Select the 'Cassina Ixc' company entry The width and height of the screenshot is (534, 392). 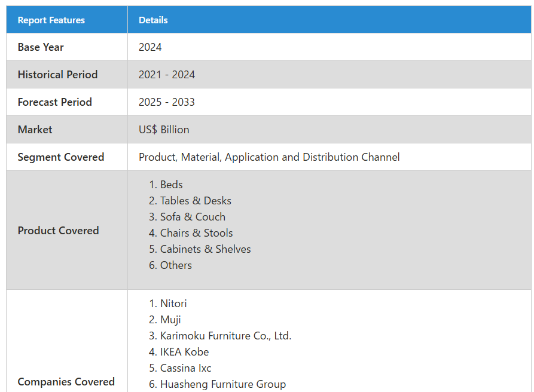(185, 368)
